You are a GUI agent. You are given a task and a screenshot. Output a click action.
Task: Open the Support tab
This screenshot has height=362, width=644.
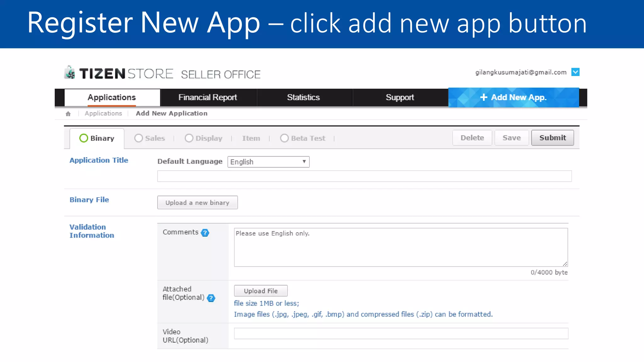tap(400, 97)
